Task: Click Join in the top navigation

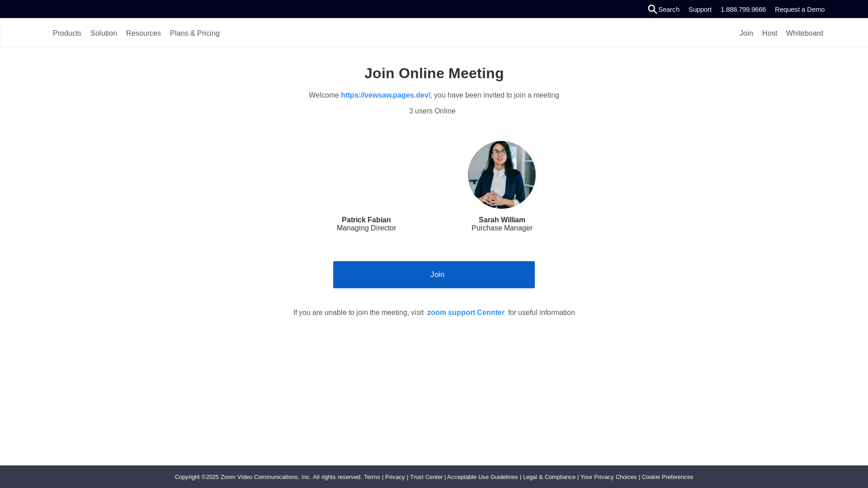Action: point(746,33)
